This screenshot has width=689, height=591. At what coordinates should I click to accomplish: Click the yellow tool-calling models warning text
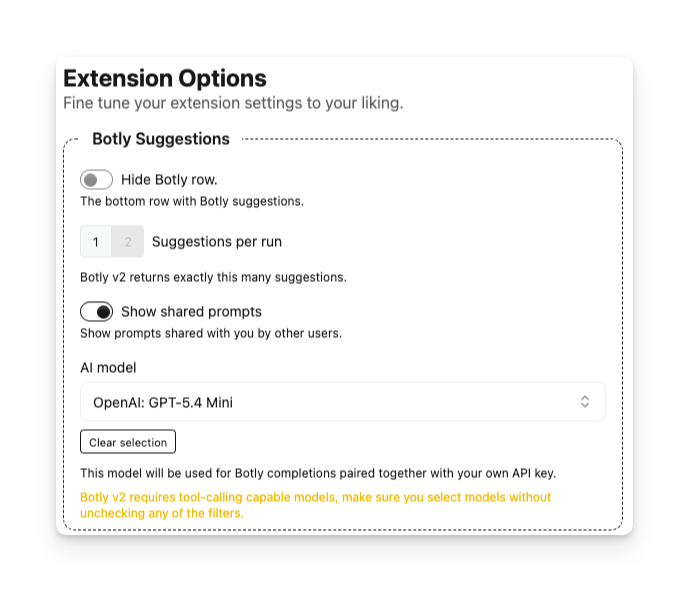(x=315, y=505)
